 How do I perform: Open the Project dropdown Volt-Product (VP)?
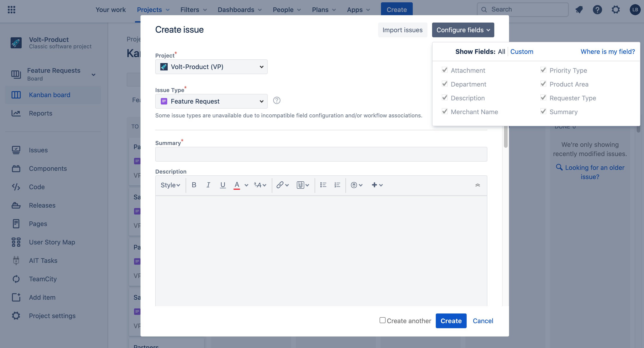pyautogui.click(x=211, y=67)
